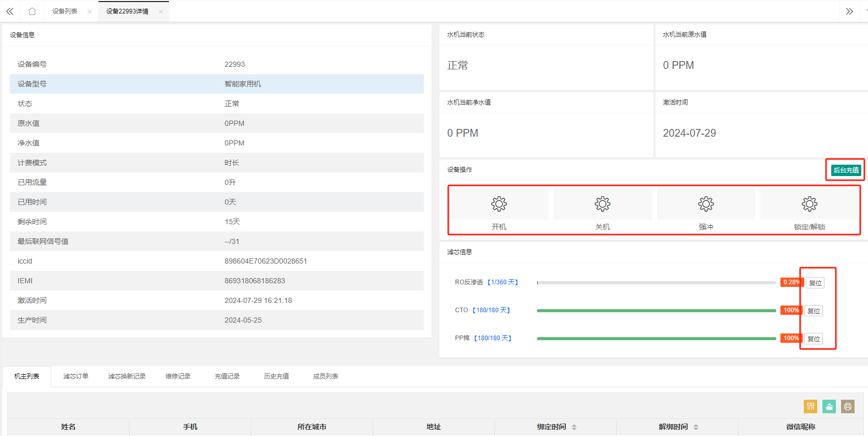
Task: Open the 滤芯换新记录 tab
Action: click(x=127, y=376)
